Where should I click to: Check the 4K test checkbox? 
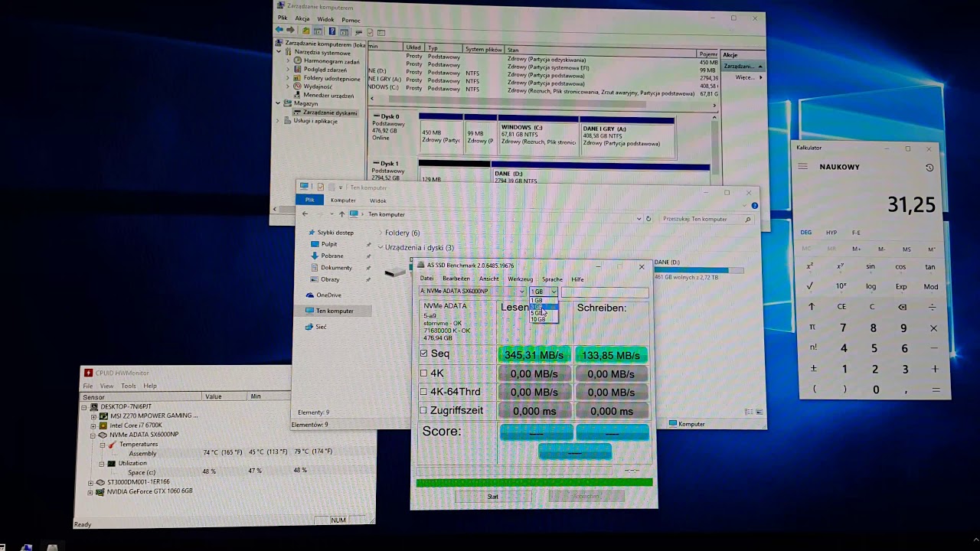tap(423, 373)
